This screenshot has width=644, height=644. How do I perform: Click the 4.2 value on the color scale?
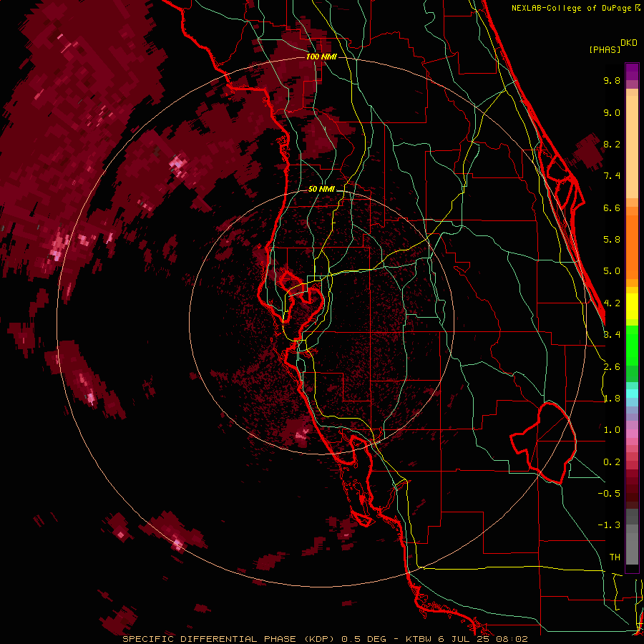pos(612,303)
